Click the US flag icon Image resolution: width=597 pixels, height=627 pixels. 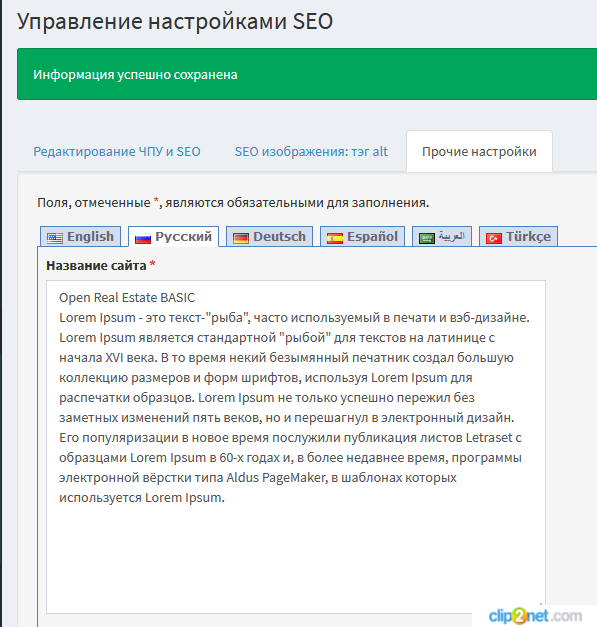55,238
